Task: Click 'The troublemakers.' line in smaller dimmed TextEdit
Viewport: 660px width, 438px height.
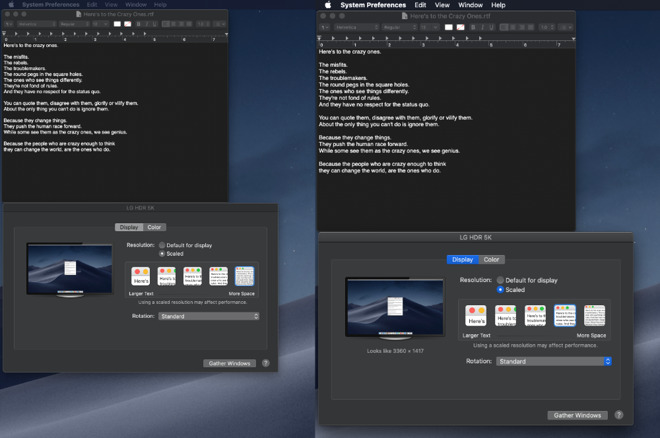Action: pyautogui.click(x=24, y=68)
